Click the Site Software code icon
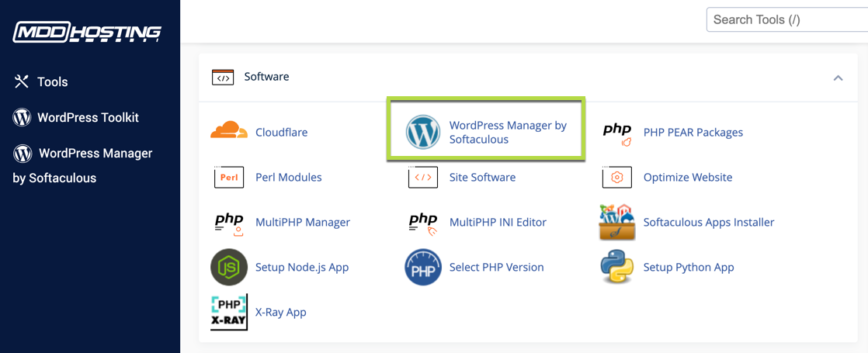Viewport: 868px width, 353px height. pos(423,178)
